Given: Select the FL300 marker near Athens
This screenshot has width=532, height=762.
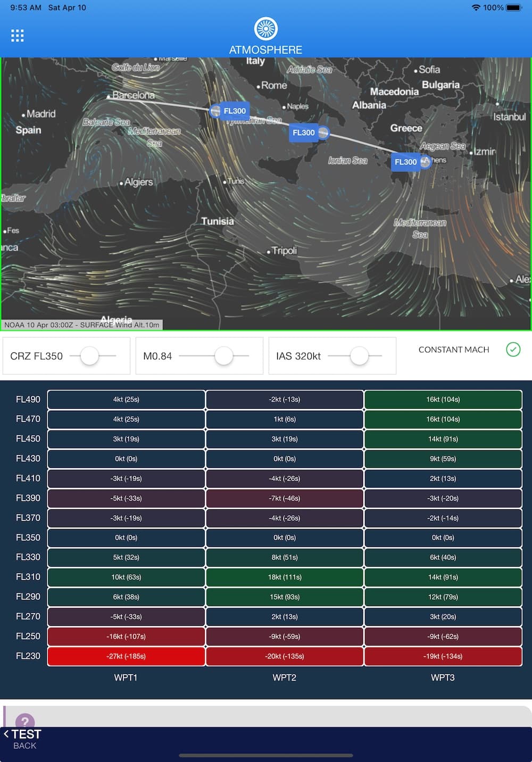Looking at the screenshot, I should click(407, 161).
